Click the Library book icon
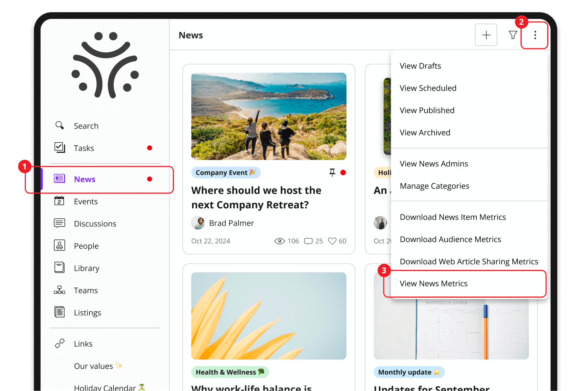The height and width of the screenshot is (391, 588). pos(59,268)
